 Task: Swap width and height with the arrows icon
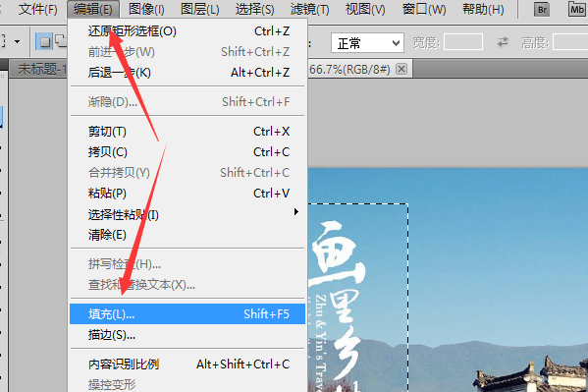(x=503, y=42)
